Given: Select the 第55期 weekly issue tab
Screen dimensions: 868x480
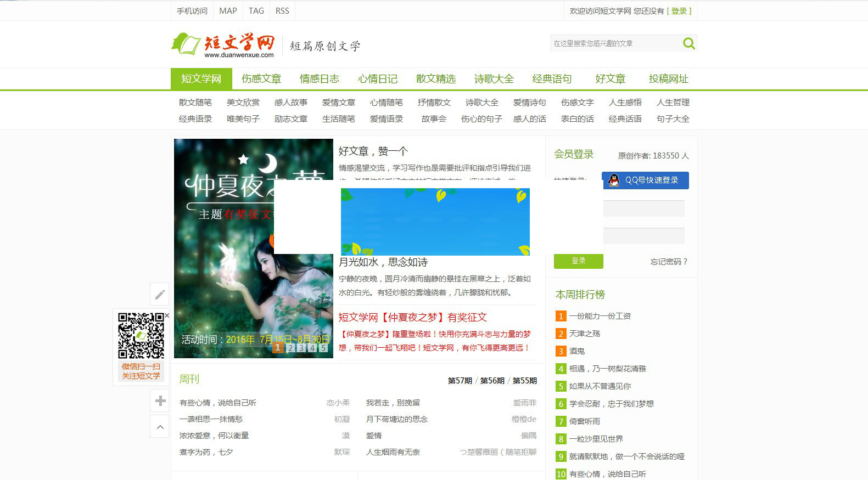Looking at the screenshot, I should (524, 381).
